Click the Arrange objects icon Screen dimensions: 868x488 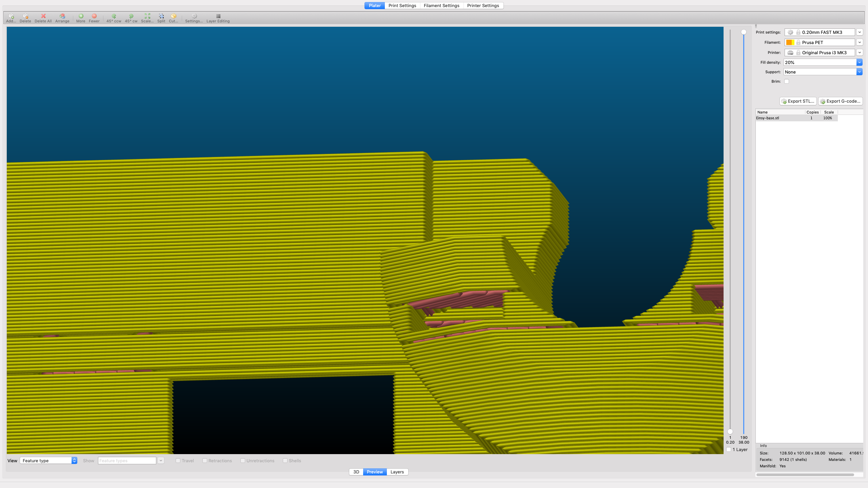[62, 18]
